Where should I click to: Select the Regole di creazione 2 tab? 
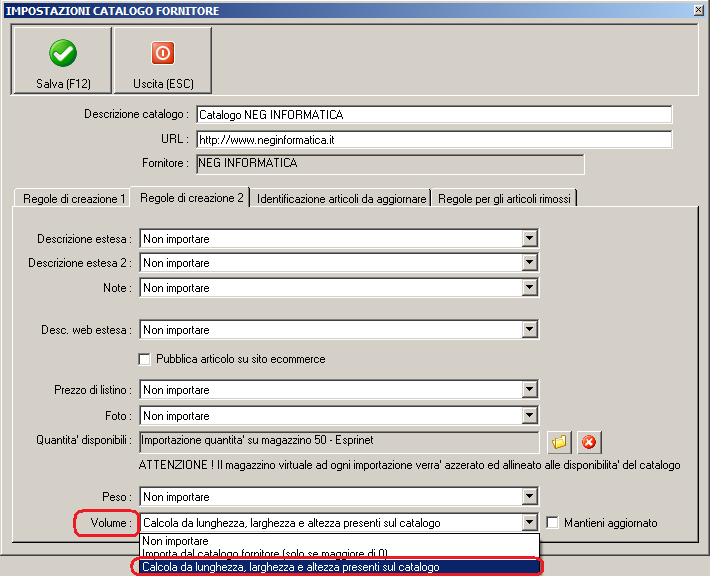(x=191, y=197)
